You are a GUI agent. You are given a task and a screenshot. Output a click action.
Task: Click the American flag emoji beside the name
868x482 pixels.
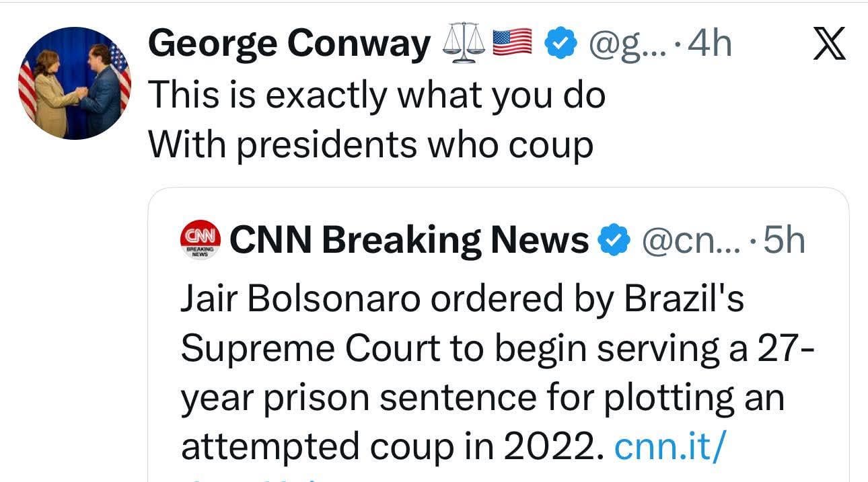point(513,45)
